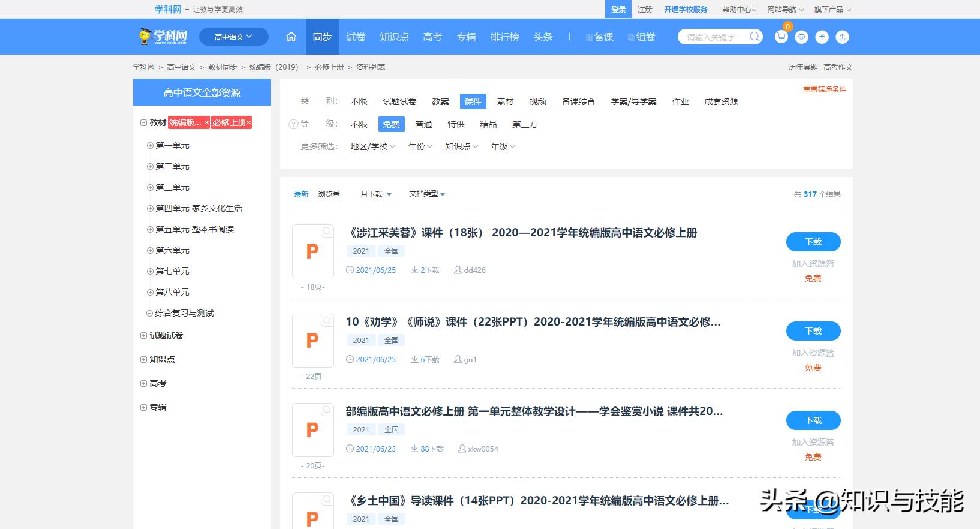
Task: Remove the 必修上册 filter tag
Action: click(249, 122)
